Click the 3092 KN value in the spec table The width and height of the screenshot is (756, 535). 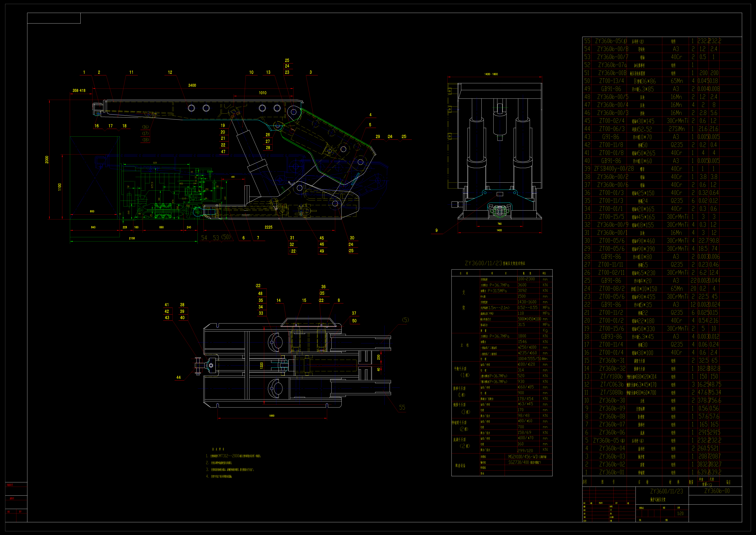tap(522, 291)
